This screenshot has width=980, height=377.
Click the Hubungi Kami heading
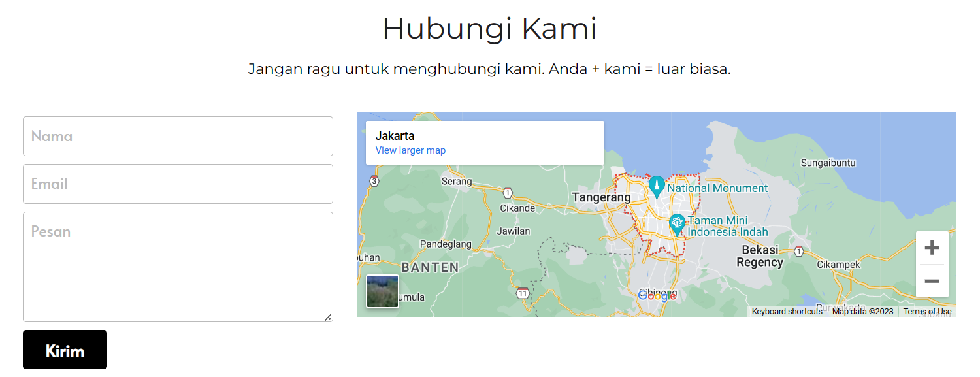(x=490, y=29)
